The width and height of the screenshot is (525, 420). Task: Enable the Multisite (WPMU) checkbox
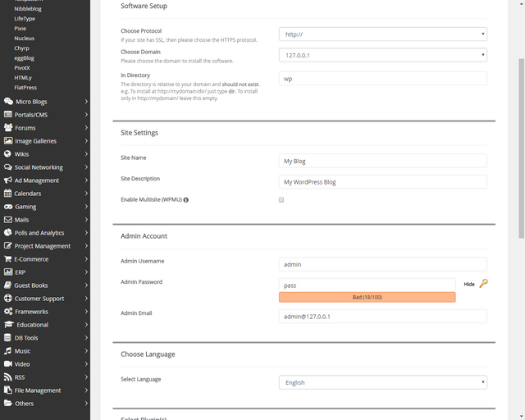[x=281, y=199]
